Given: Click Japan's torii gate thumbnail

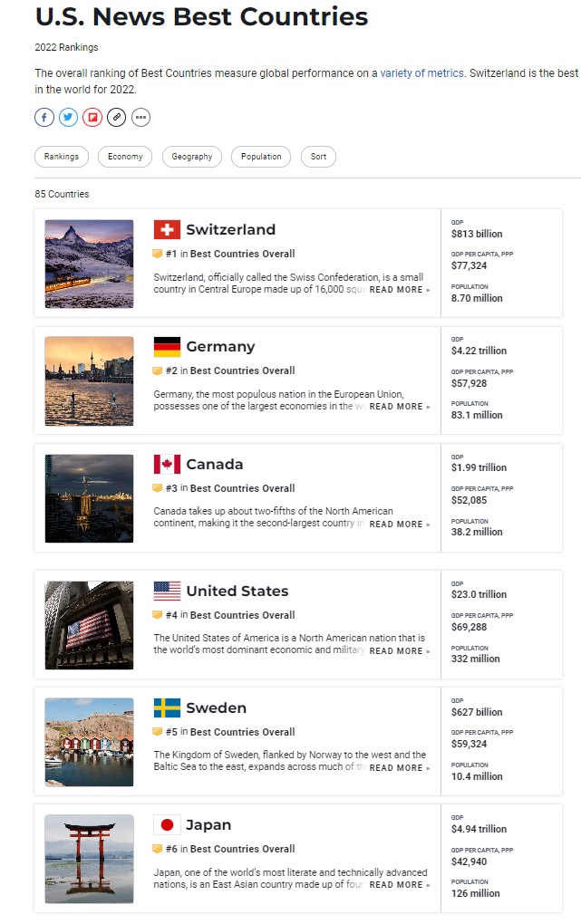Looking at the screenshot, I should point(89,859).
